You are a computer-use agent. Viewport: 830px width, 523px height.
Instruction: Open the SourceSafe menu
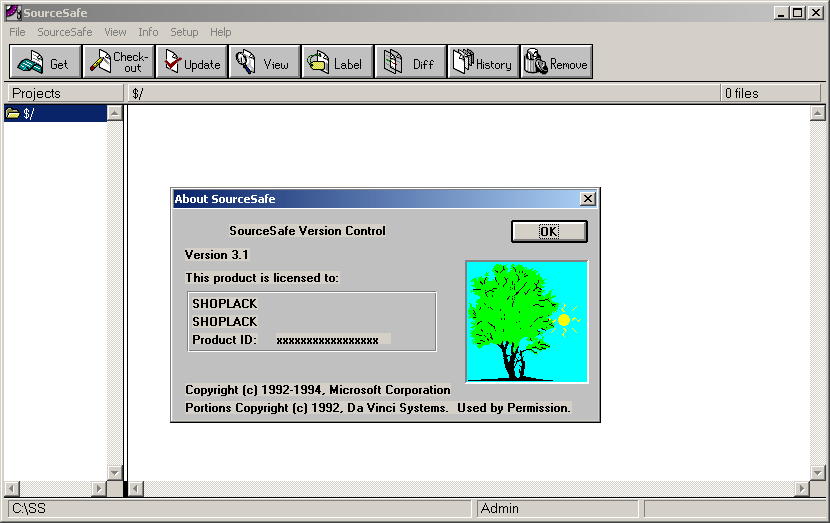tap(65, 32)
